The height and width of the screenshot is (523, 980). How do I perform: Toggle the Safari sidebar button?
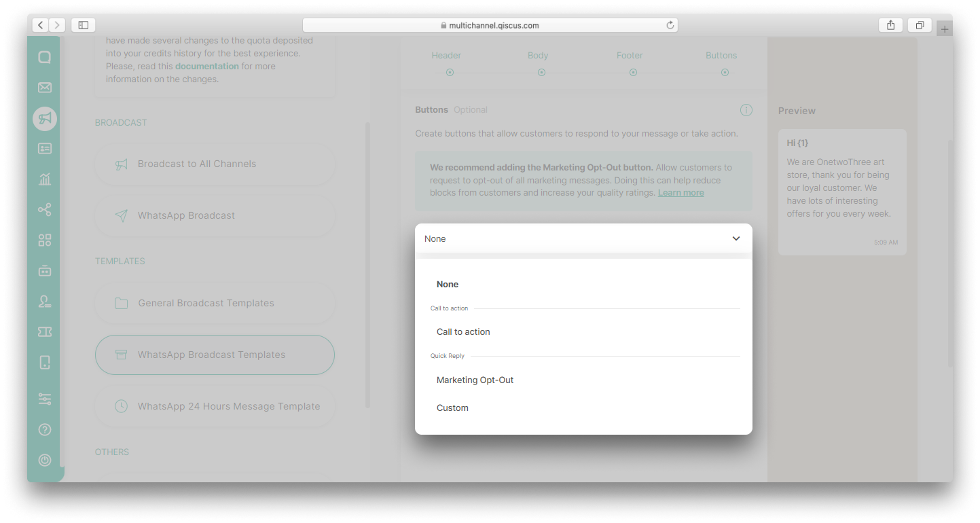pos(83,25)
